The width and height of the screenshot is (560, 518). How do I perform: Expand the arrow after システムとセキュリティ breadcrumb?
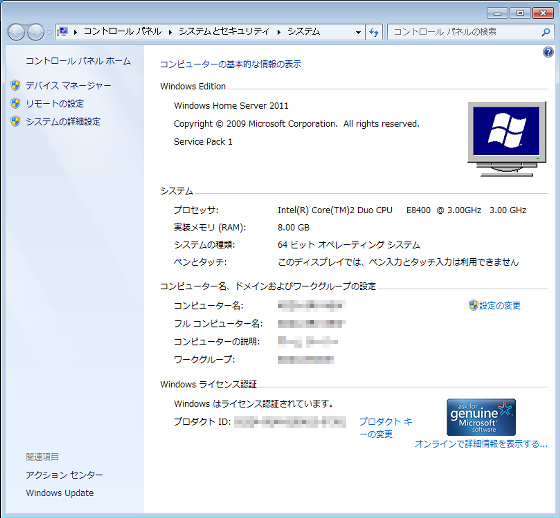(279, 32)
